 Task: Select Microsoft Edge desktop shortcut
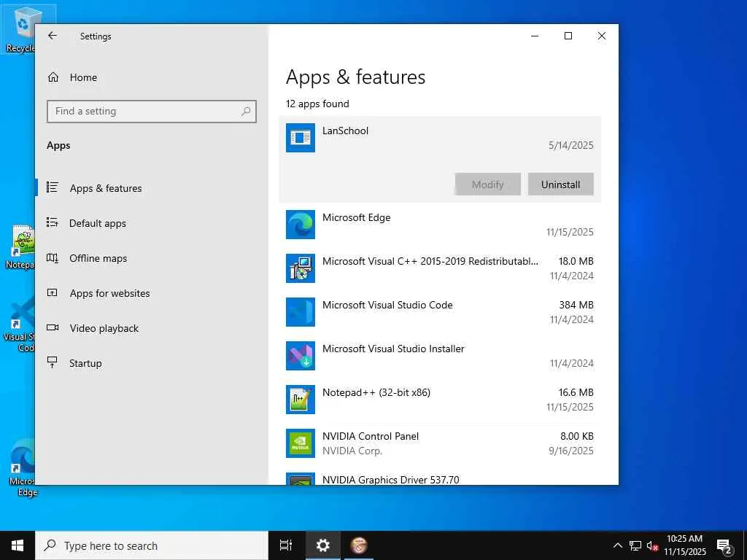21,467
